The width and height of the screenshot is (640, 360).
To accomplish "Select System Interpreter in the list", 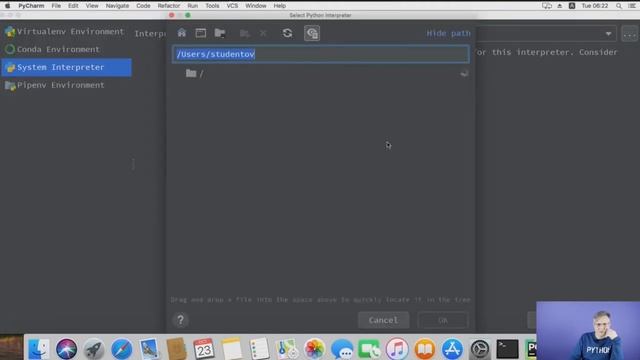I will (66, 67).
